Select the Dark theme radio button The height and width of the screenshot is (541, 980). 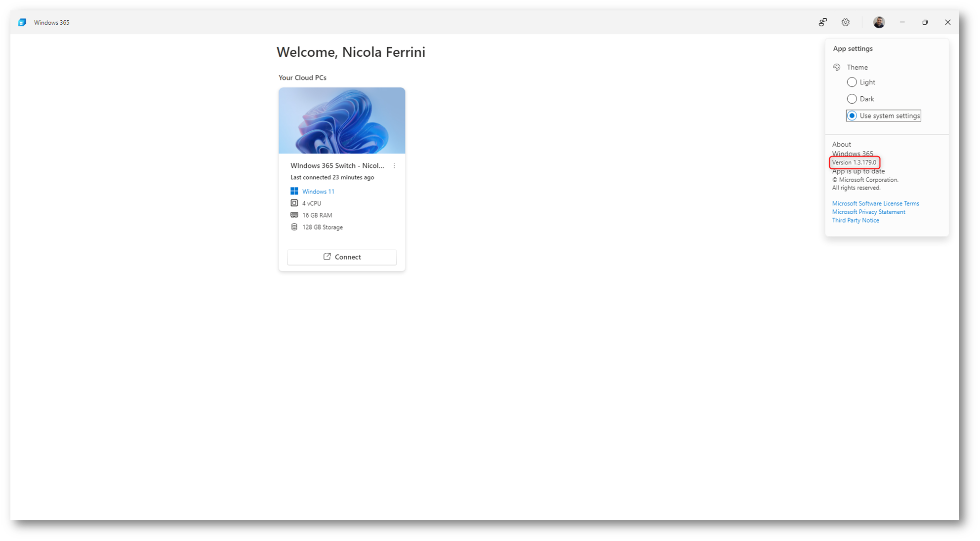[x=852, y=99]
